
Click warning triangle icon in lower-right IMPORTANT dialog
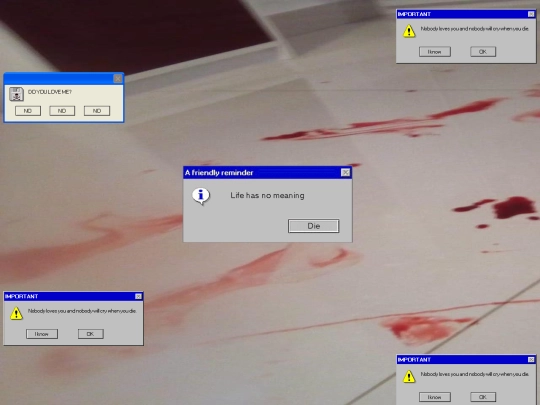pos(409,376)
